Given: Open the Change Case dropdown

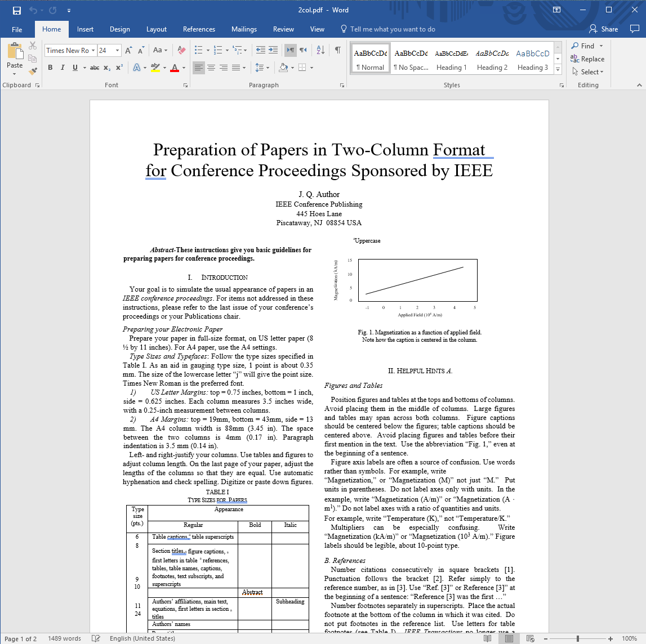Looking at the screenshot, I should point(161,50).
